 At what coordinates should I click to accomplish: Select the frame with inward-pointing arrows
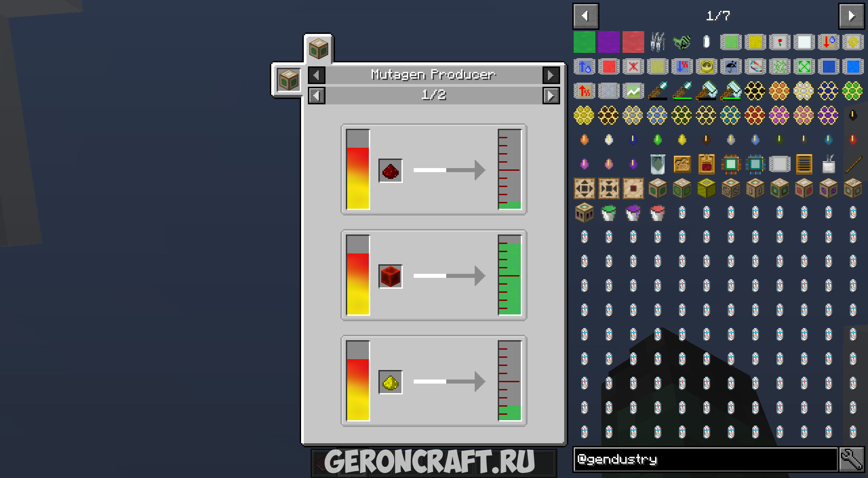609,188
